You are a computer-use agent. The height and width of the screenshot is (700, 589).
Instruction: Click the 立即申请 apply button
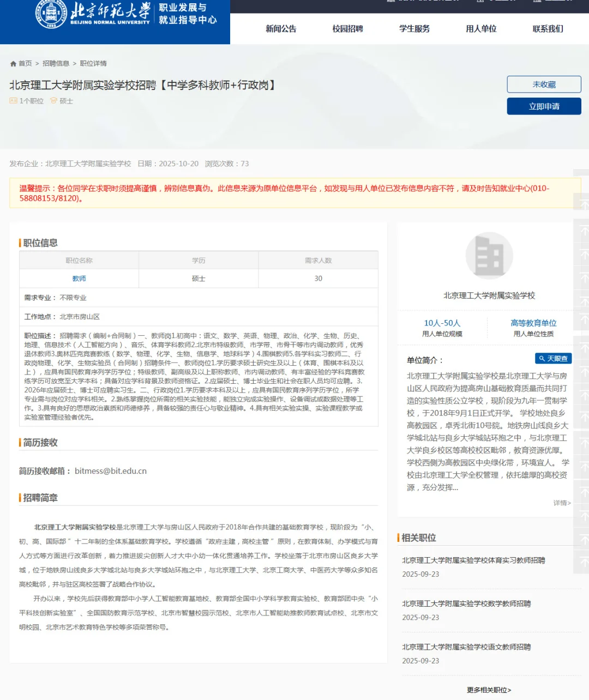point(544,106)
